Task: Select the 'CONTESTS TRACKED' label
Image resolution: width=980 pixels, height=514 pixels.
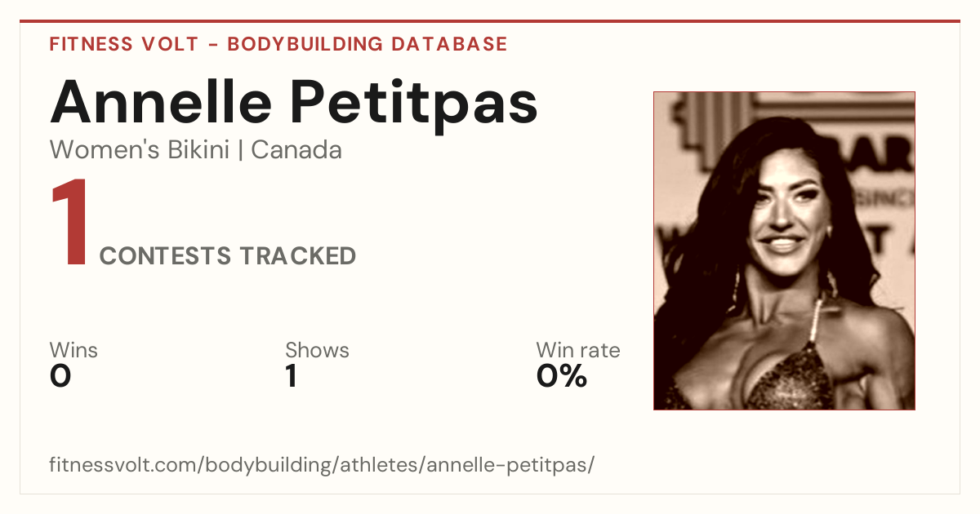Action: pos(228,256)
